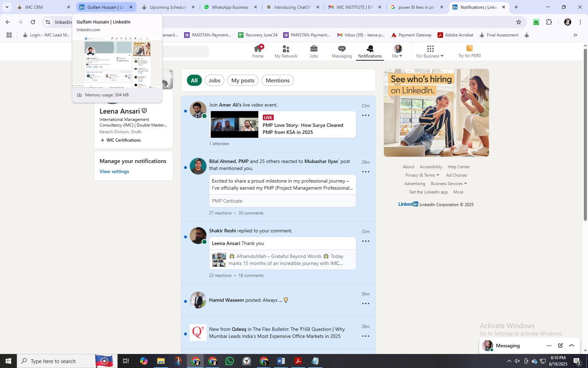
Task: Open options for Shakir Reshi reply notification
Action: [x=365, y=241]
